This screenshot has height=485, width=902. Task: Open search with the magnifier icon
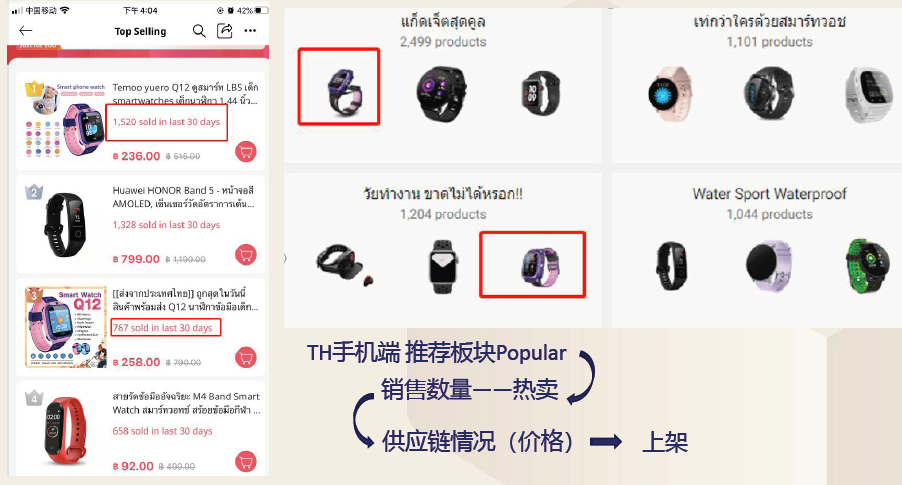click(199, 31)
